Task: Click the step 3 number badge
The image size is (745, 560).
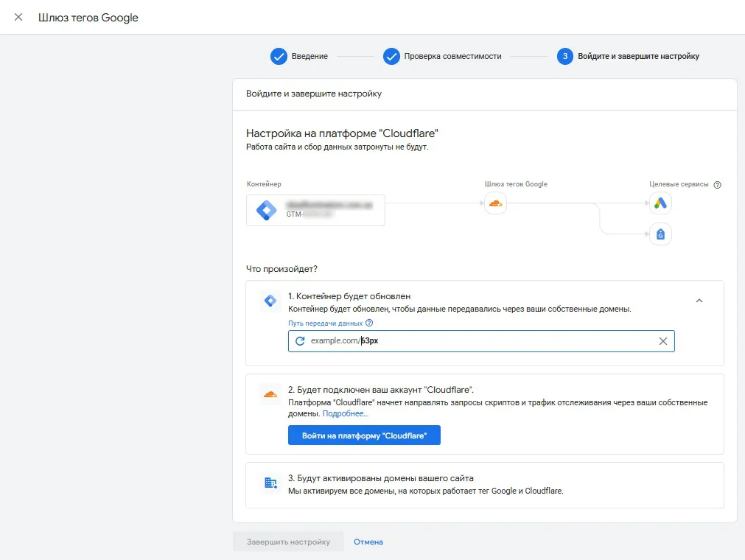Action: (565, 56)
